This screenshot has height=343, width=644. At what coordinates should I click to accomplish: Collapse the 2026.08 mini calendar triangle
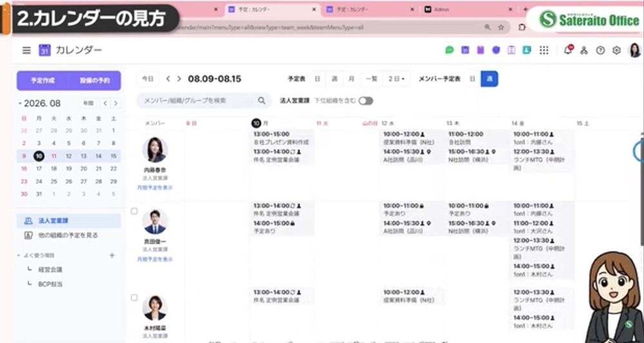[20, 104]
